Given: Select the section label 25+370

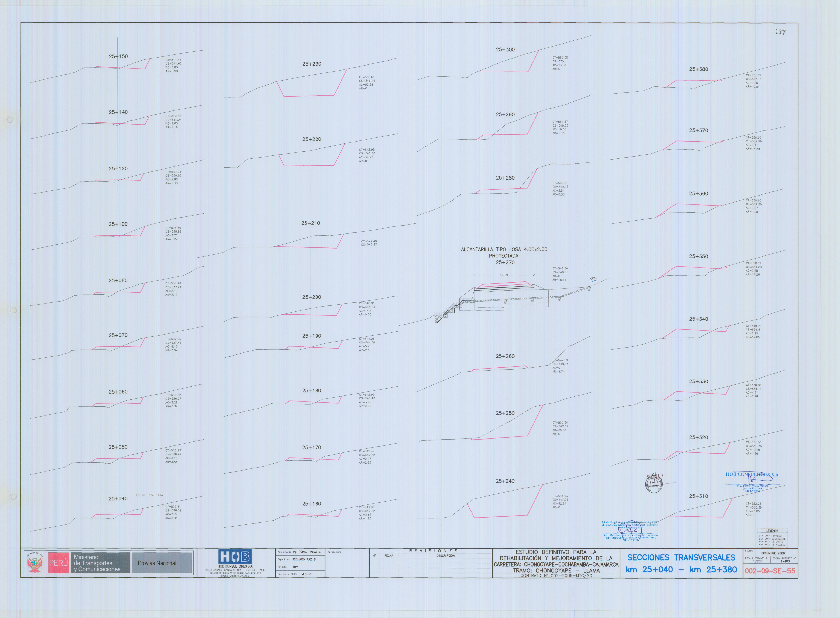Looking at the screenshot, I should pyautogui.click(x=699, y=131).
